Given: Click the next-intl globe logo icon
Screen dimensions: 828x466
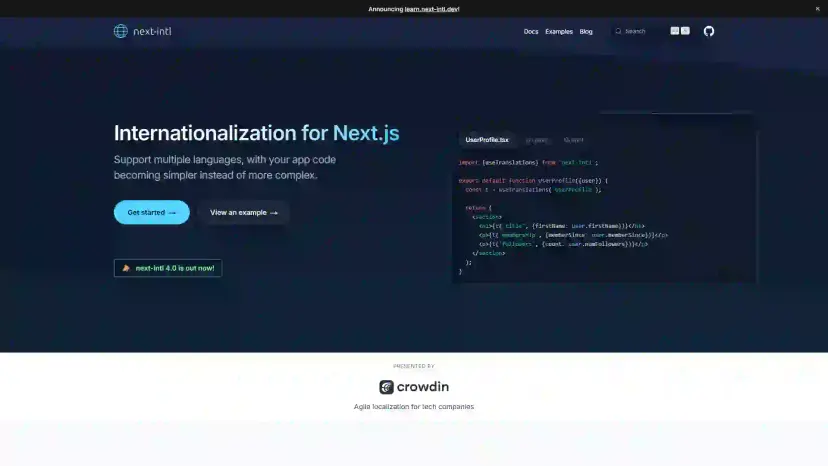Looking at the screenshot, I should (121, 31).
